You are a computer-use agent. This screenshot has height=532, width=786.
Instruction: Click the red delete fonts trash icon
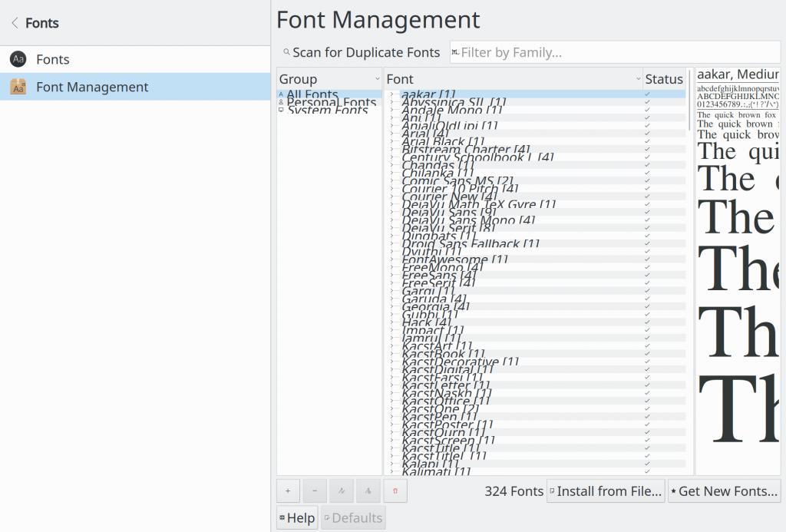click(x=395, y=491)
